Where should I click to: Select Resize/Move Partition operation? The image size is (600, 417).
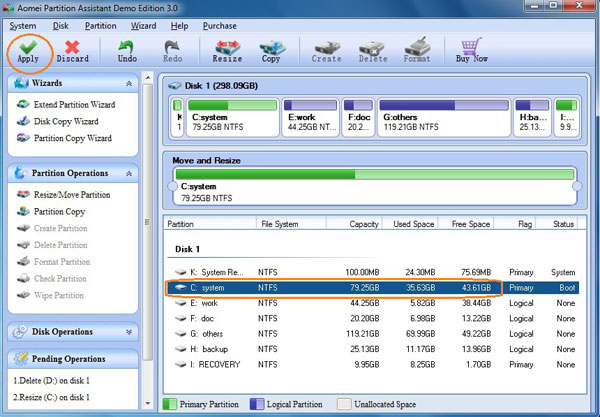pyautogui.click(x=71, y=195)
